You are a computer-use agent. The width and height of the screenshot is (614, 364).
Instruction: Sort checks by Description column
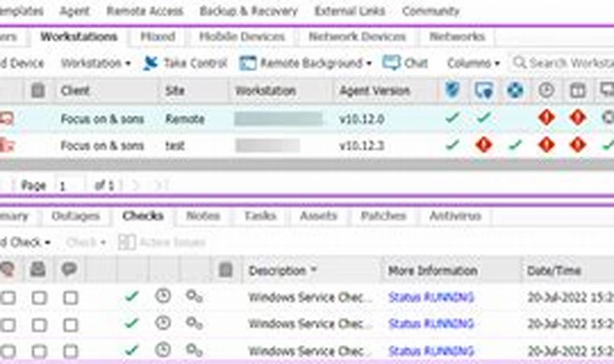312,270
